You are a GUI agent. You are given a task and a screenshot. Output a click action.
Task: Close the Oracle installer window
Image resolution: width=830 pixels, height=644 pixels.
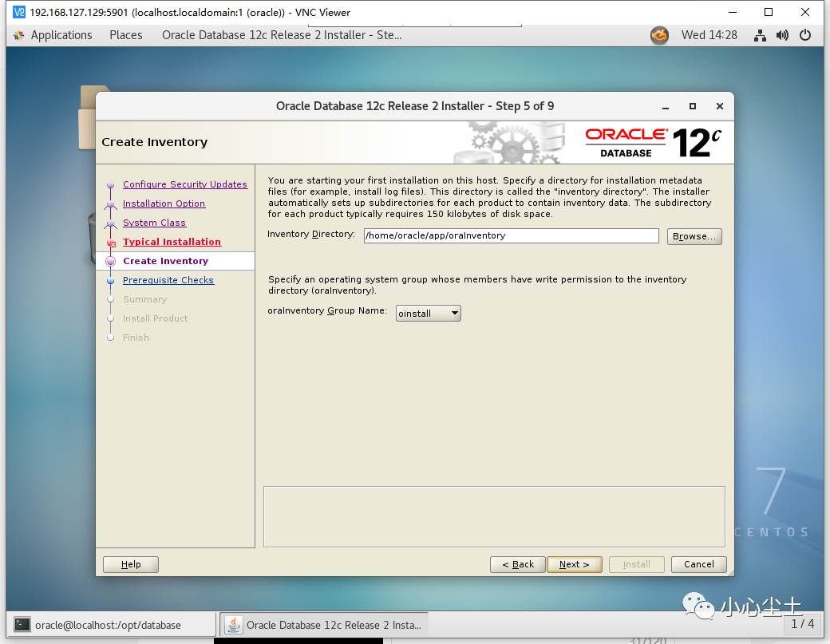coord(719,106)
